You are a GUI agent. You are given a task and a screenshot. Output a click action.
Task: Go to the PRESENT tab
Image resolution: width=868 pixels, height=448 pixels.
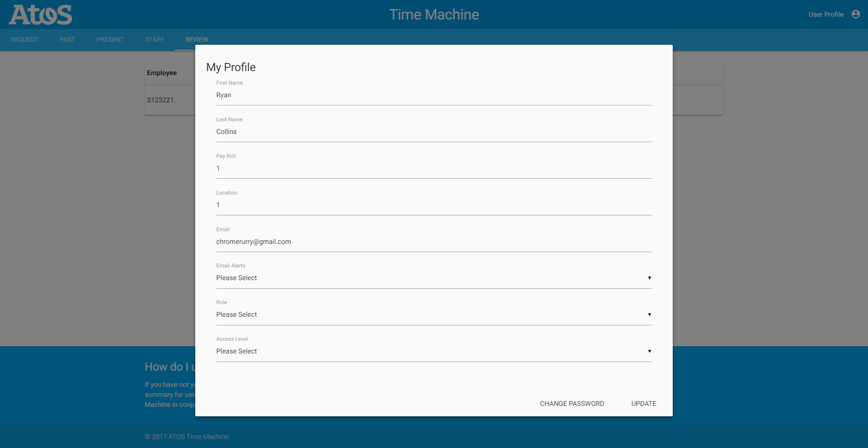coord(110,40)
